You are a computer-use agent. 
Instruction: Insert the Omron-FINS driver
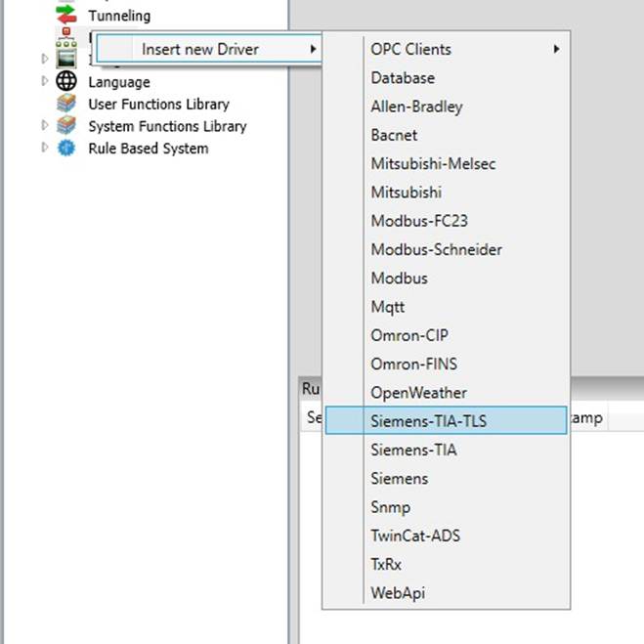coord(413,365)
